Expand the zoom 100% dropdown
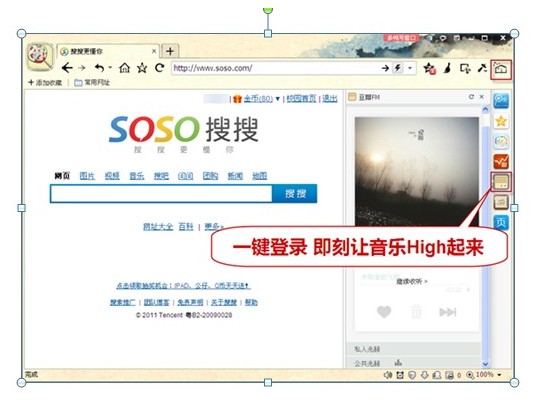Screen dimensions: 542x404 coord(499,375)
